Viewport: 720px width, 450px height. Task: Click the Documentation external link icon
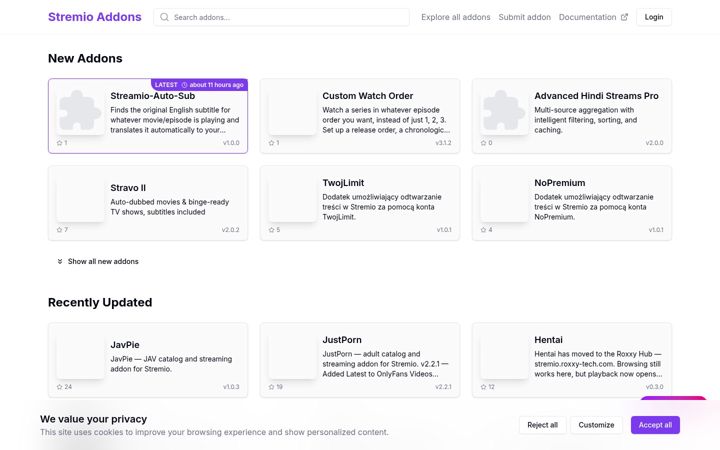tap(624, 17)
